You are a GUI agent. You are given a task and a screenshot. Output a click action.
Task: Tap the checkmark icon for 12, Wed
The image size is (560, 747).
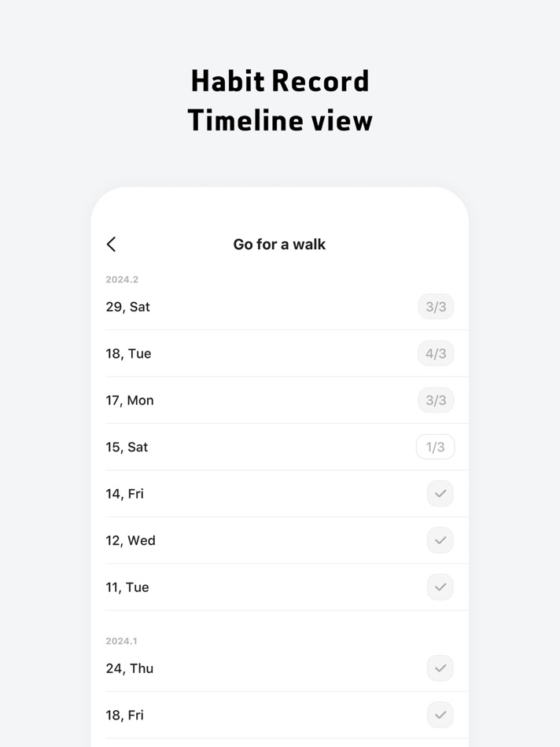point(440,540)
